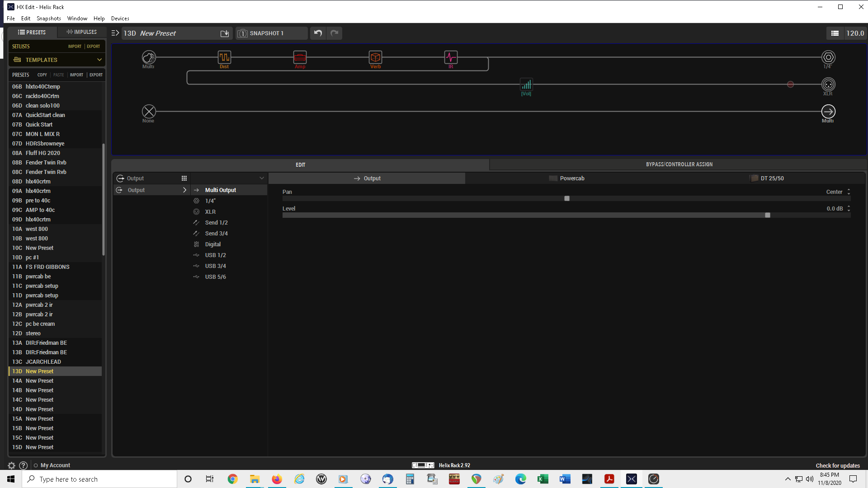The height and width of the screenshot is (488, 868).
Task: Click the Level slider handle
Action: [x=767, y=215]
